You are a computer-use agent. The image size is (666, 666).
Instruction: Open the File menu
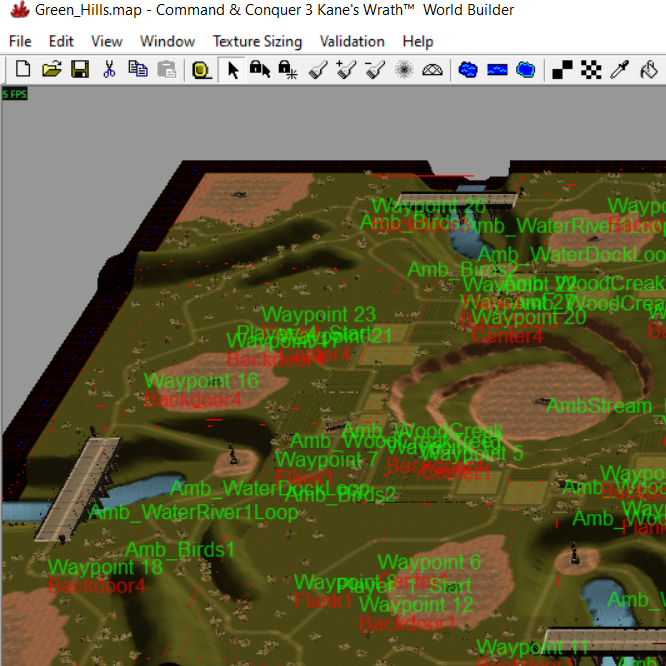coord(20,41)
